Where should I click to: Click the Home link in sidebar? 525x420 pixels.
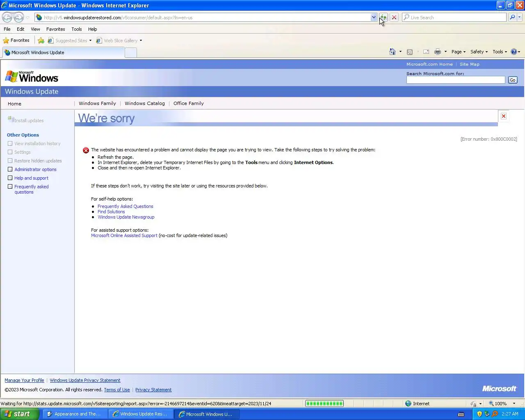point(14,104)
